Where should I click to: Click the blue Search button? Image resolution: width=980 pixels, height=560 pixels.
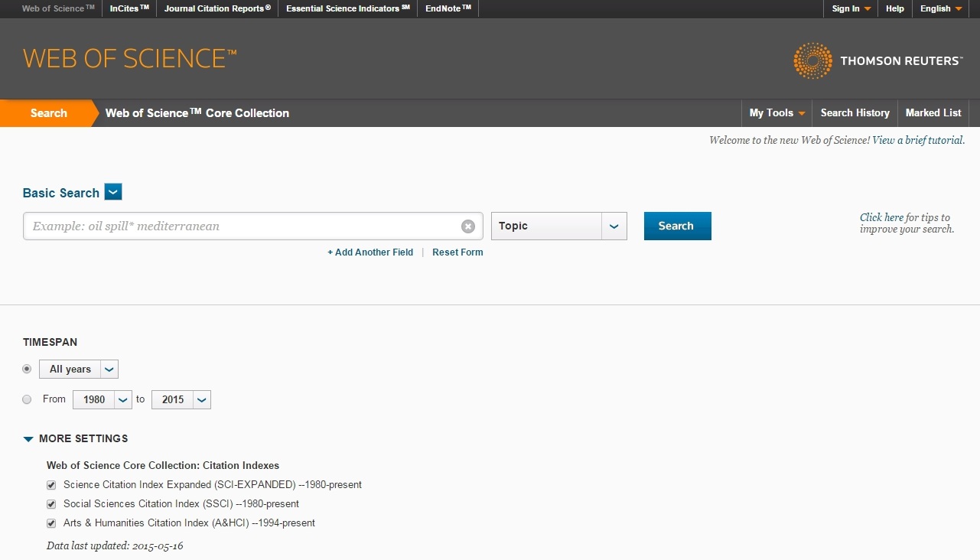pyautogui.click(x=677, y=226)
